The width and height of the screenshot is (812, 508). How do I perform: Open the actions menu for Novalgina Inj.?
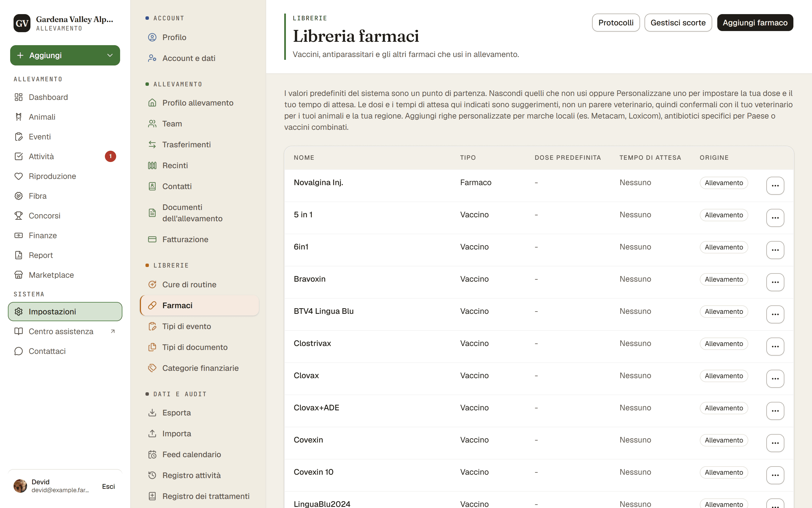775,185
